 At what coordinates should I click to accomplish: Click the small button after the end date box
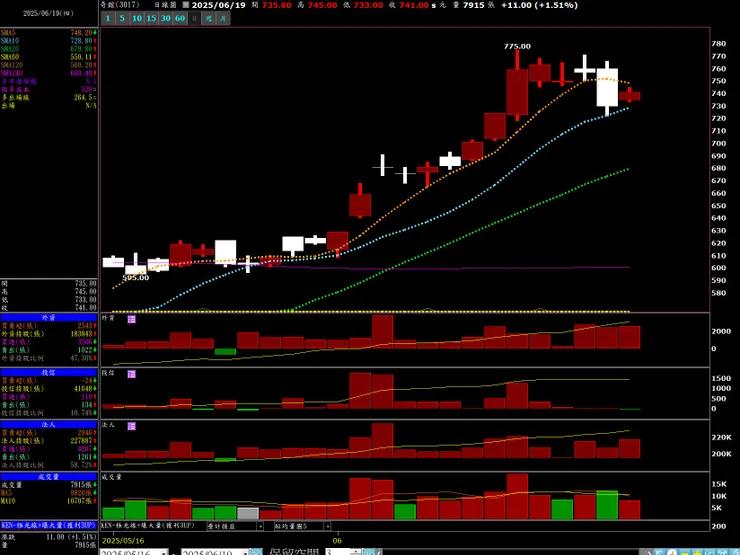[256, 552]
